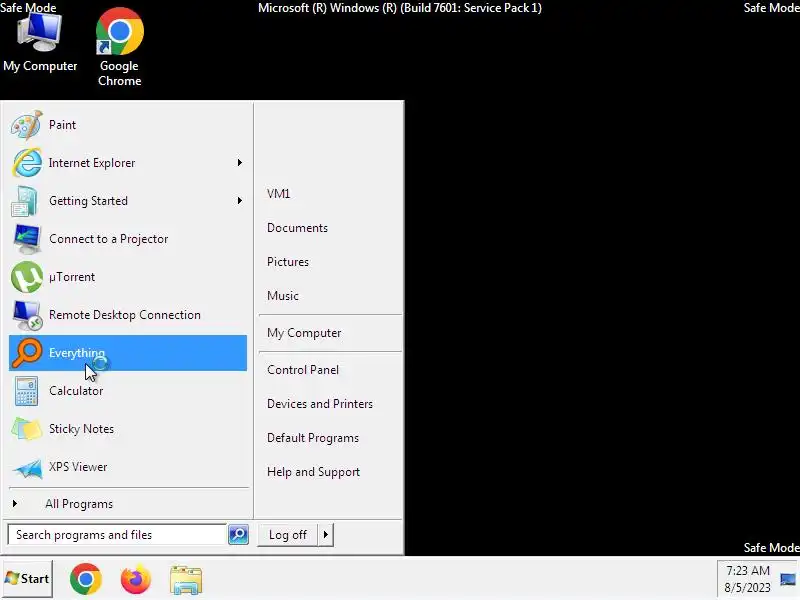Image resolution: width=800 pixels, height=600 pixels.
Task: Expand All Programs list
Action: [79, 504]
